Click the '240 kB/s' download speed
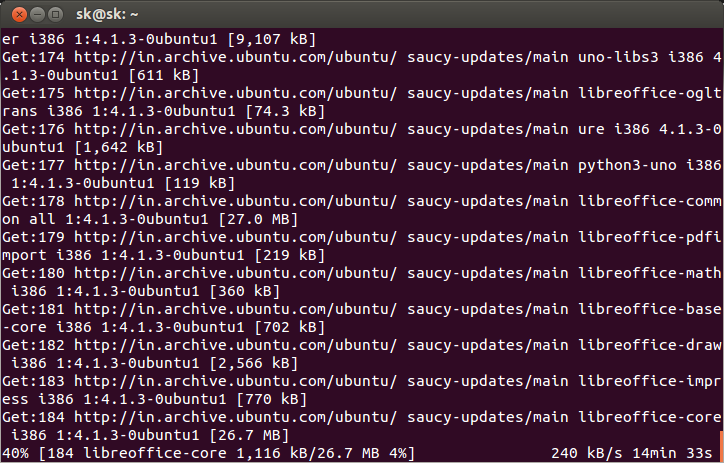Image resolution: width=724 pixels, height=463 pixels. coord(587,453)
